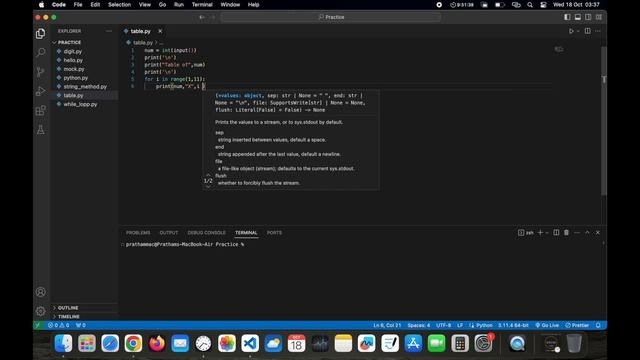Add a new terminal with the plus icon
The height and width of the screenshot is (360, 640).
pos(540,232)
